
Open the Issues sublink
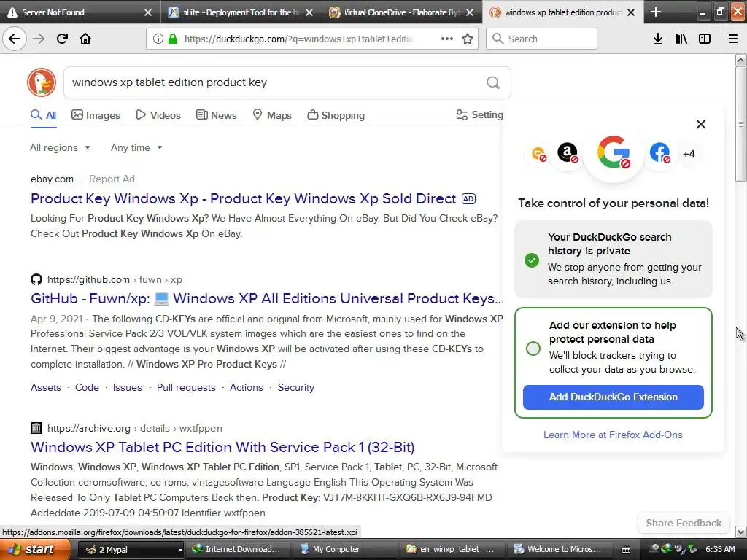coord(127,388)
